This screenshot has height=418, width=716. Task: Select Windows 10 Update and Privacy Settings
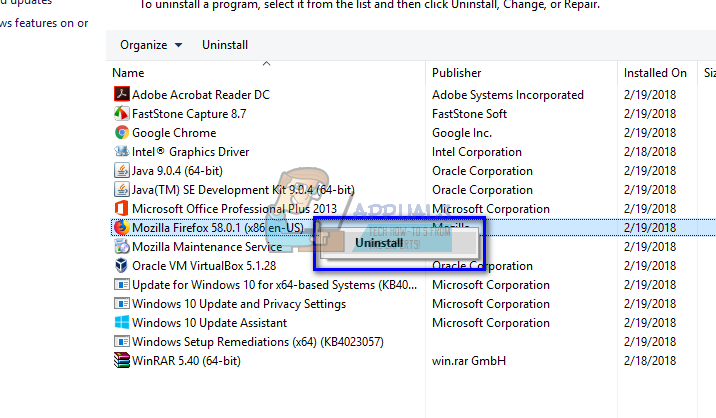pos(239,304)
